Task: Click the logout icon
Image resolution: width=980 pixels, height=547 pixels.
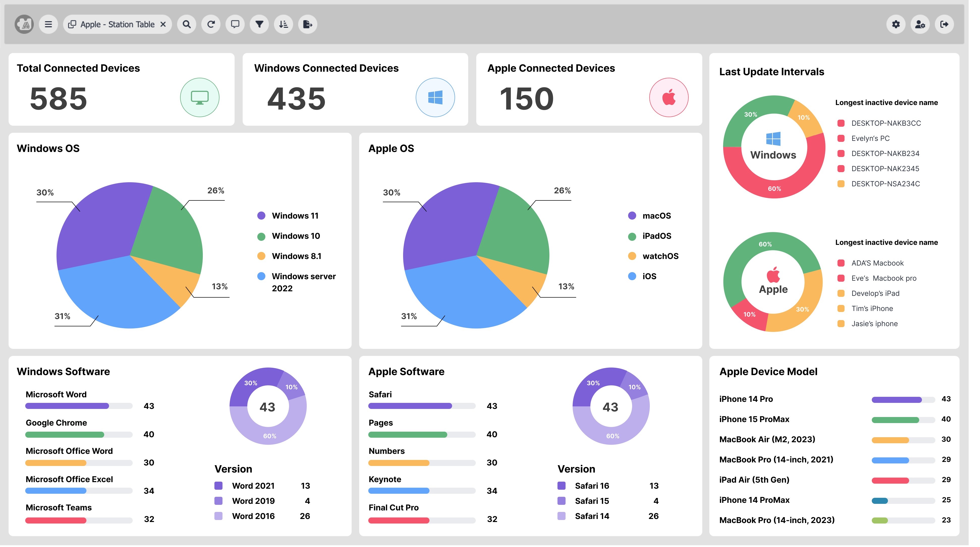Action: 944,24
